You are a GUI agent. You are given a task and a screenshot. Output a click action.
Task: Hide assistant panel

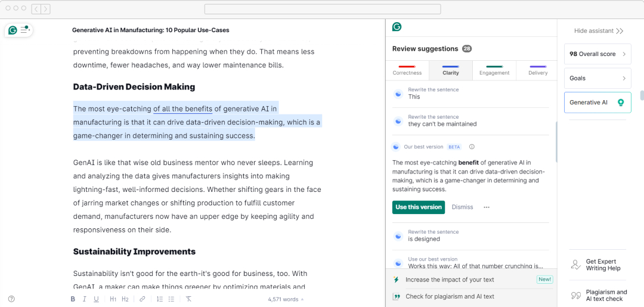tap(599, 31)
